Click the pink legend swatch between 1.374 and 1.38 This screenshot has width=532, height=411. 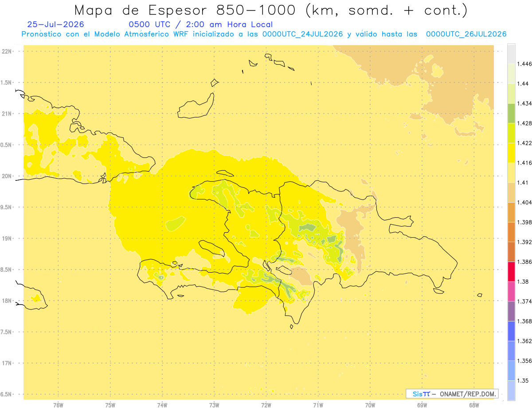511,291
